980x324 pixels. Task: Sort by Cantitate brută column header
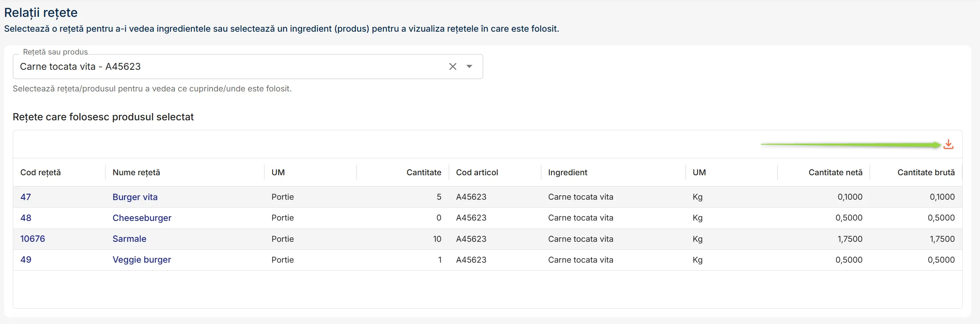pos(926,172)
